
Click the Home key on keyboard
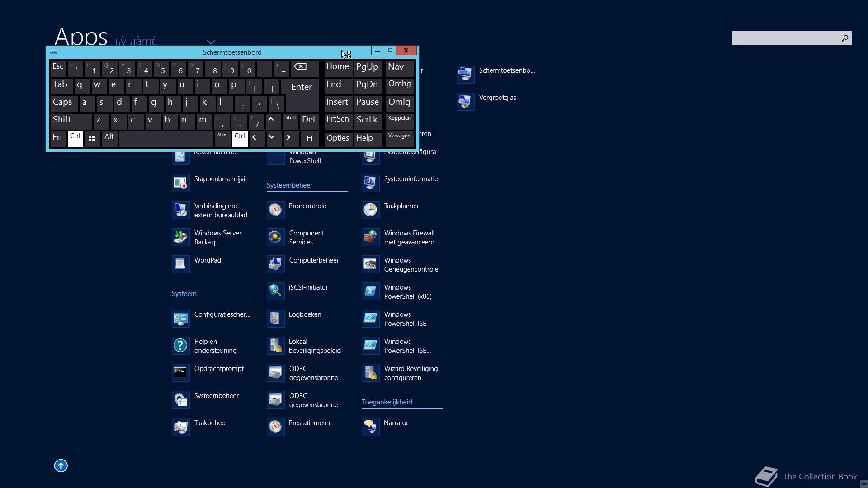click(x=338, y=68)
